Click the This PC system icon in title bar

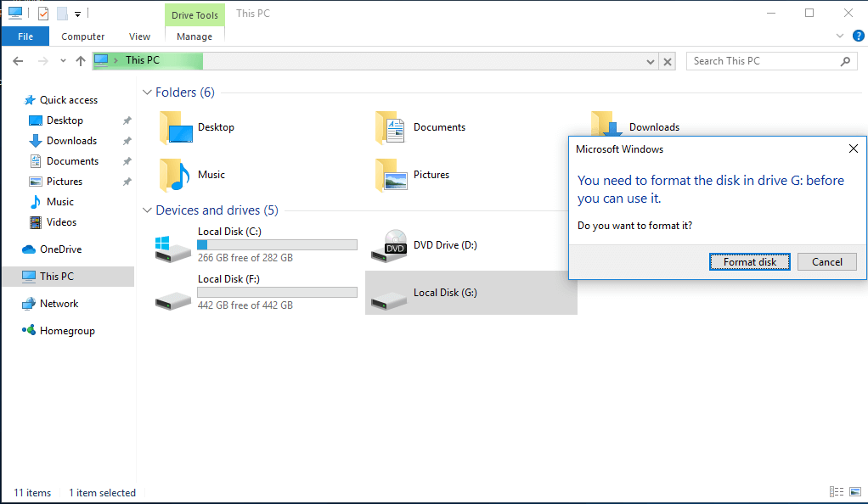(15, 13)
